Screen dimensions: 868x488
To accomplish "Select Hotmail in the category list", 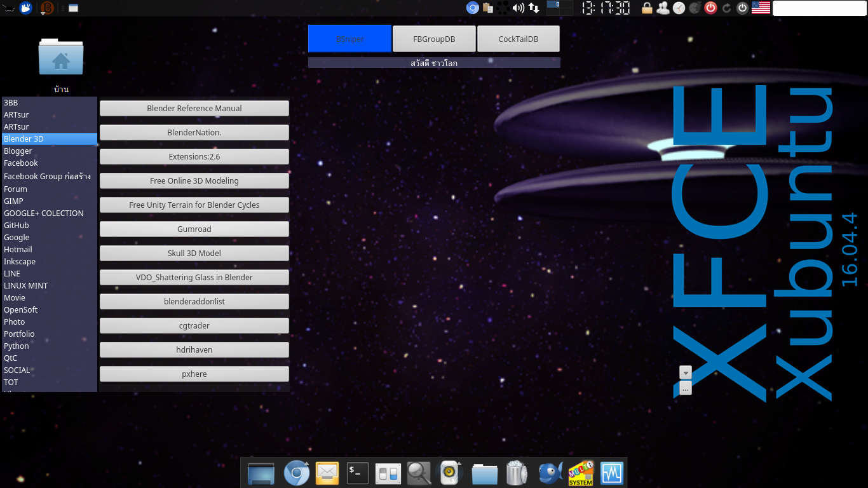I will [x=50, y=249].
